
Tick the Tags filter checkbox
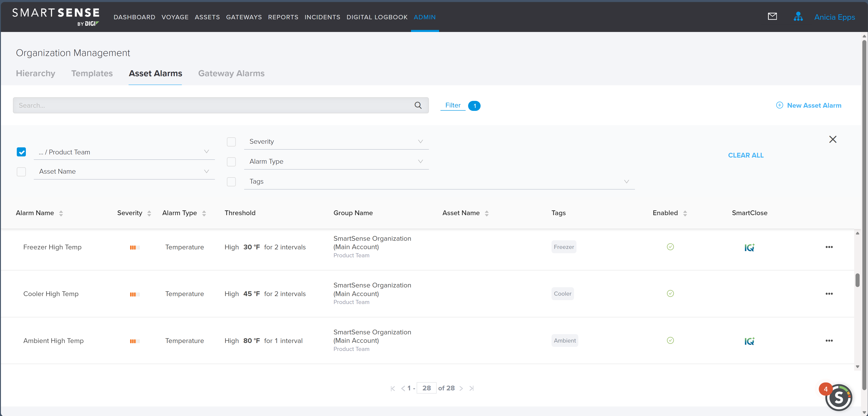(231, 182)
